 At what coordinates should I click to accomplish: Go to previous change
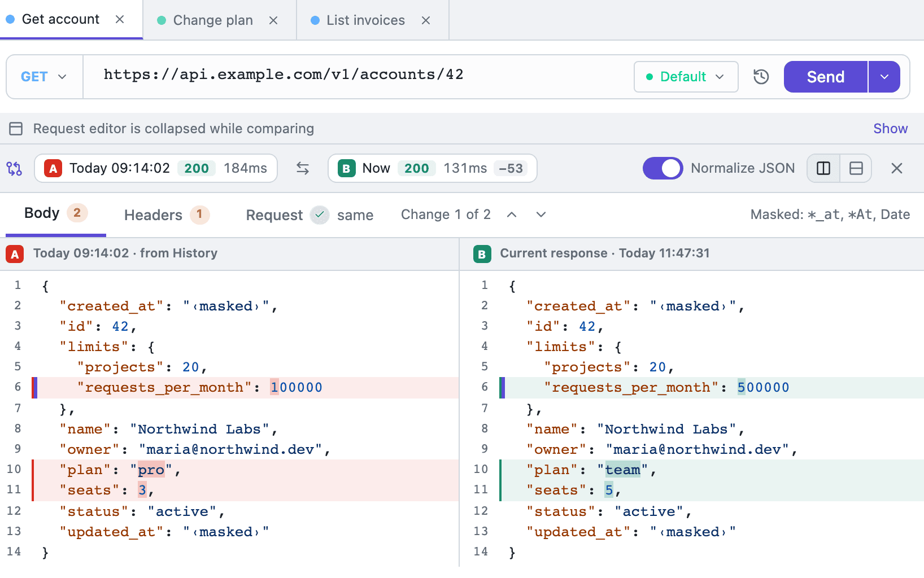(x=512, y=214)
